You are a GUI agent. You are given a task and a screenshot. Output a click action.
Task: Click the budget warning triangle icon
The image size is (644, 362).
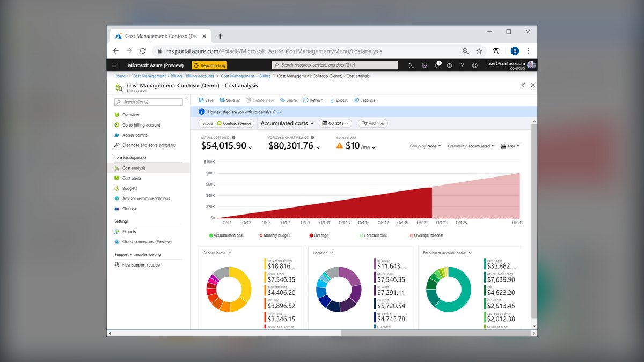point(339,146)
